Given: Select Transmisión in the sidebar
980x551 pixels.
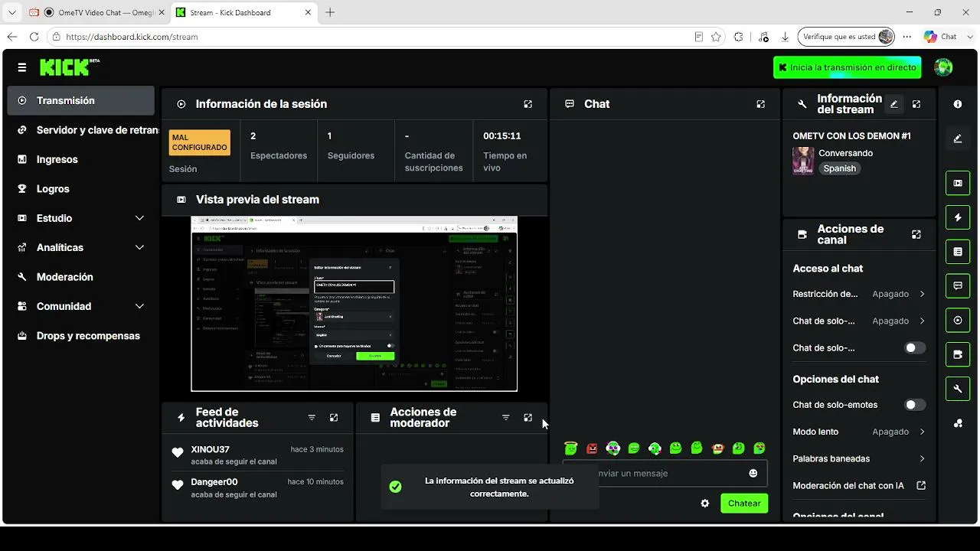Looking at the screenshot, I should pyautogui.click(x=80, y=100).
